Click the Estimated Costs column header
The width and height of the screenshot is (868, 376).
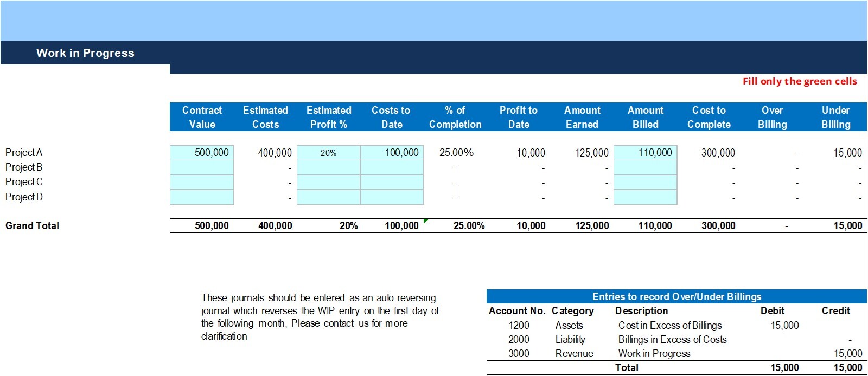click(x=265, y=117)
